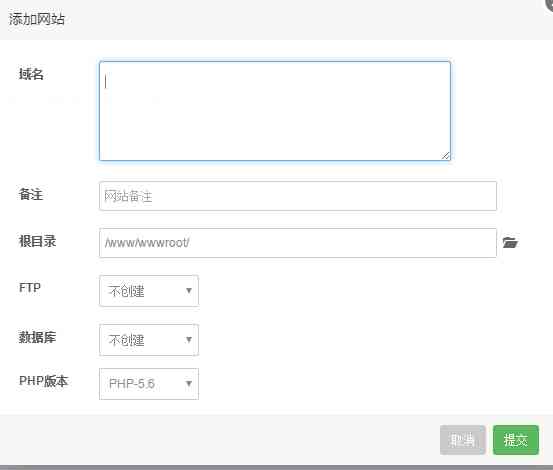The height and width of the screenshot is (470, 553).
Task: Open the FTP 不创建 dropdown
Action: (149, 291)
